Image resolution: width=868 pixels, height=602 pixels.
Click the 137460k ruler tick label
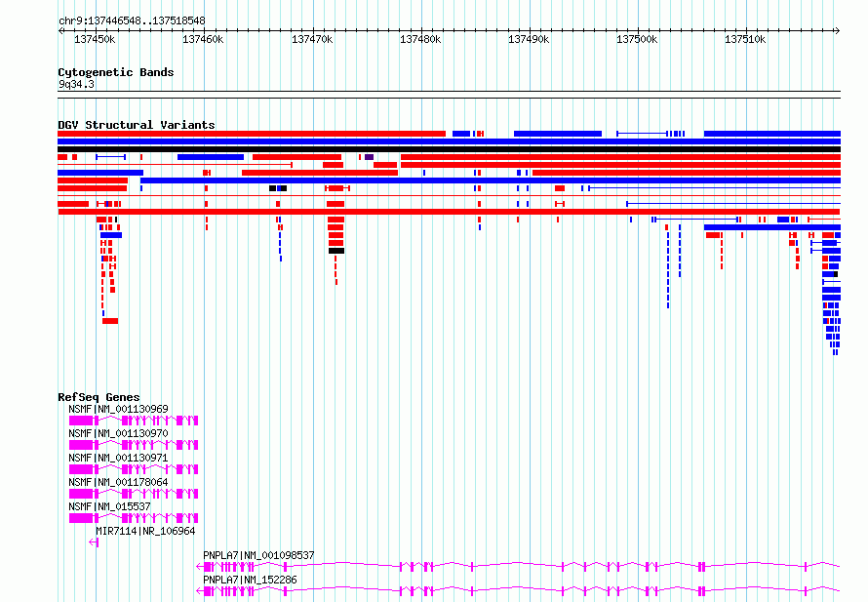coord(203,39)
